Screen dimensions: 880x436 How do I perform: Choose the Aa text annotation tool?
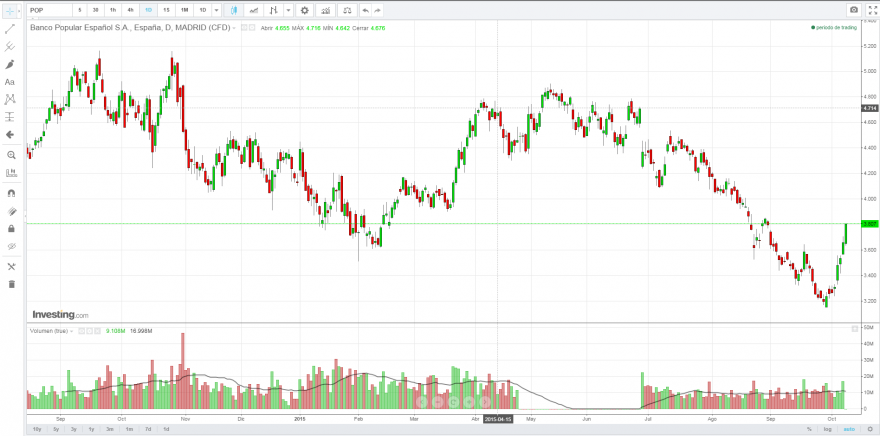tap(10, 82)
